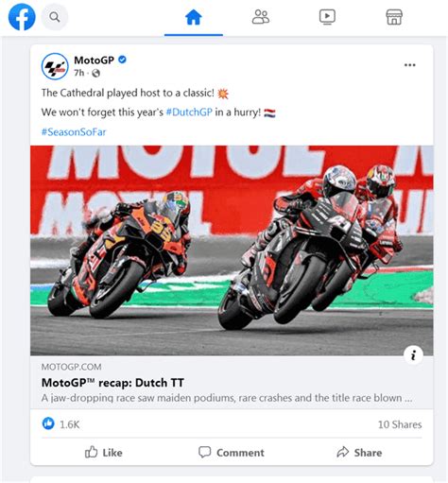Open the #SeasonSoFar hashtag
The image size is (448, 483).
click(x=74, y=131)
